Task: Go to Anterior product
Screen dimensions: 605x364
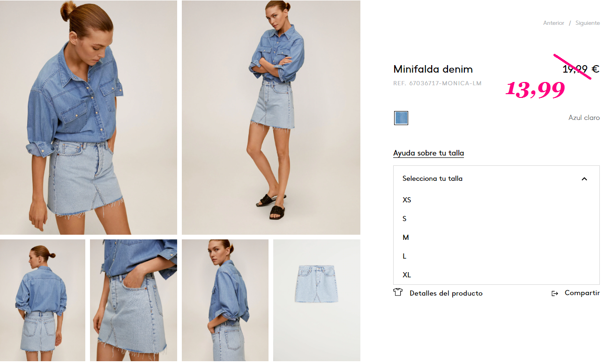Action: (x=553, y=23)
